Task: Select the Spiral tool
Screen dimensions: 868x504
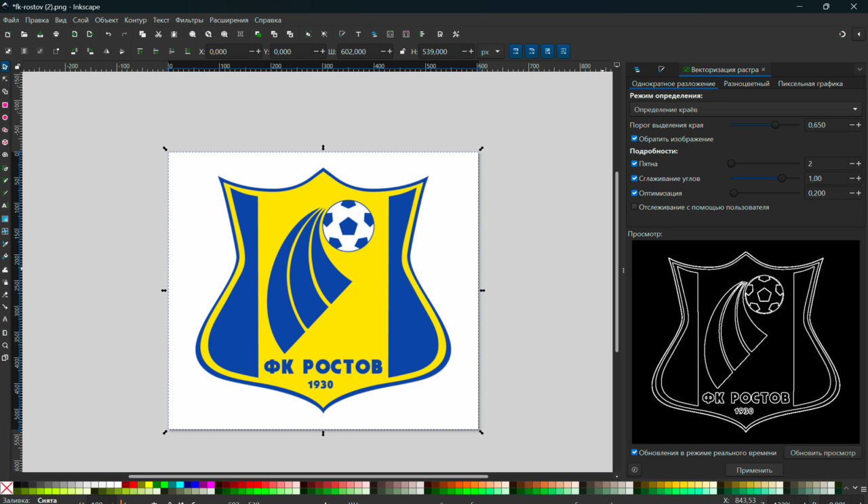Action: click(x=5, y=155)
